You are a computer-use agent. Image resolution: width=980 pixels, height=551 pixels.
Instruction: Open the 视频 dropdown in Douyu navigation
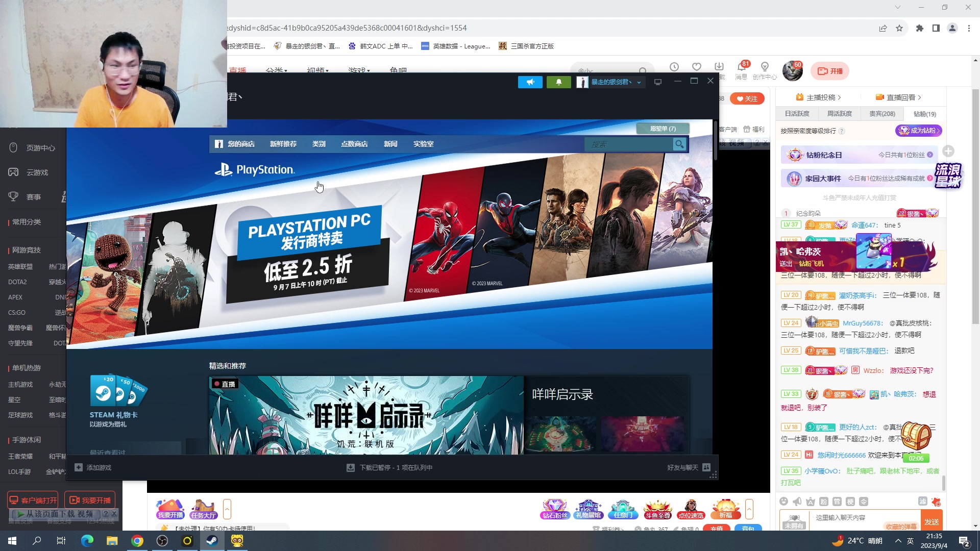[317, 70]
